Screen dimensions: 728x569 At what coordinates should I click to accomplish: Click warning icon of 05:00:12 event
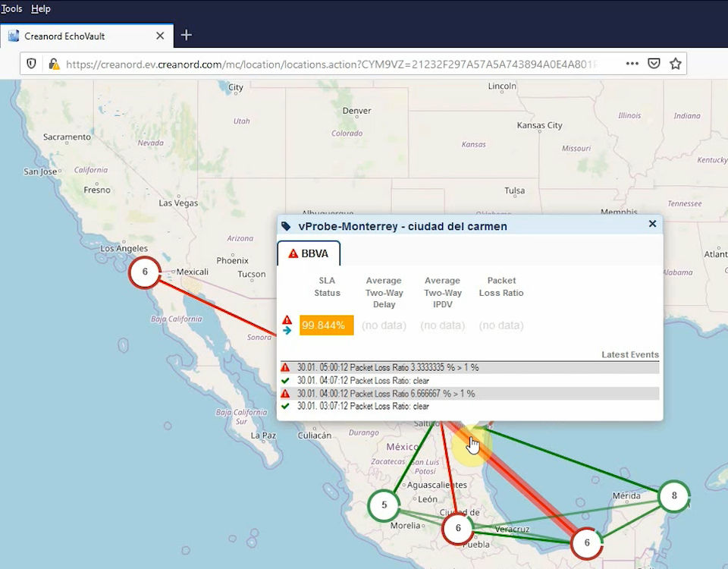pos(285,367)
